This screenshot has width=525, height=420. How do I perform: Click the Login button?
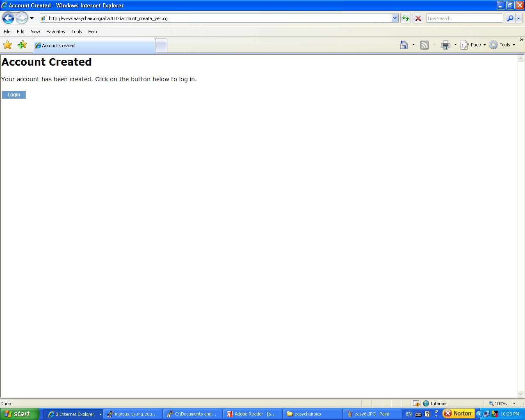[14, 95]
